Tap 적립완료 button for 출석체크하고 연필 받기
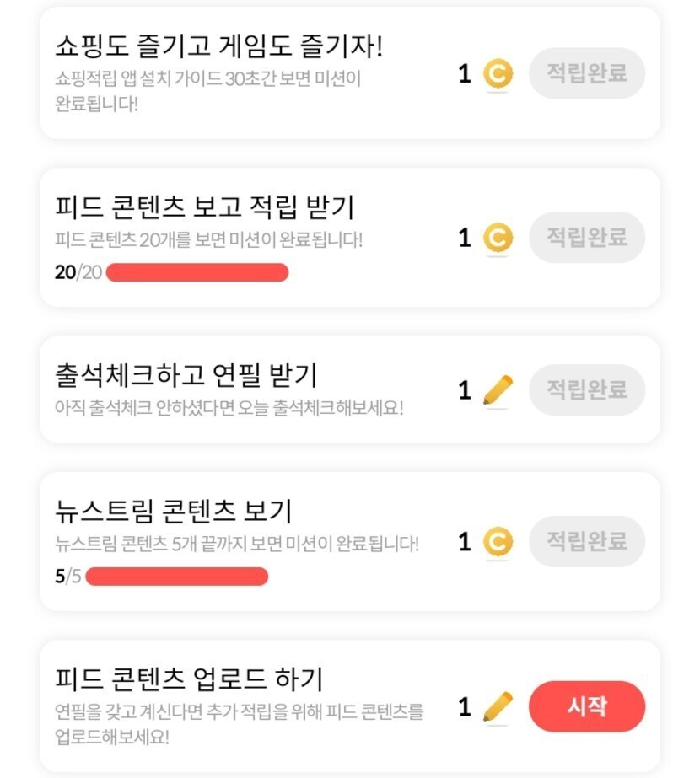 587,389
